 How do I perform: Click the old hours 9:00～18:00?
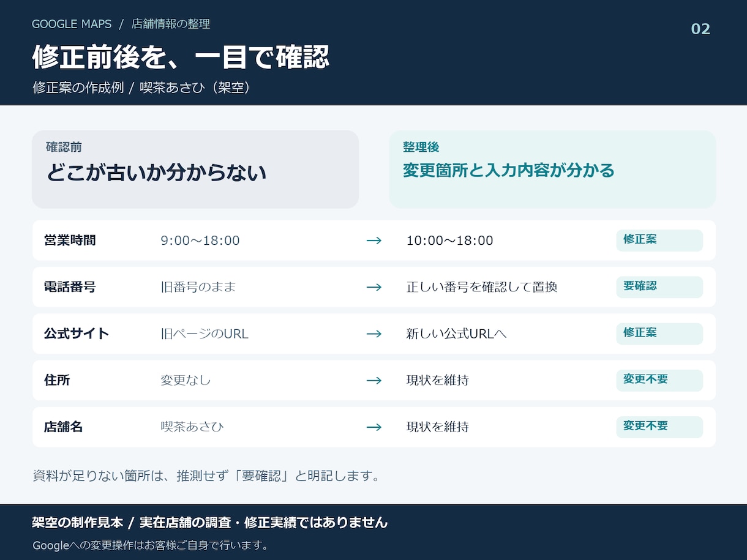pos(200,241)
